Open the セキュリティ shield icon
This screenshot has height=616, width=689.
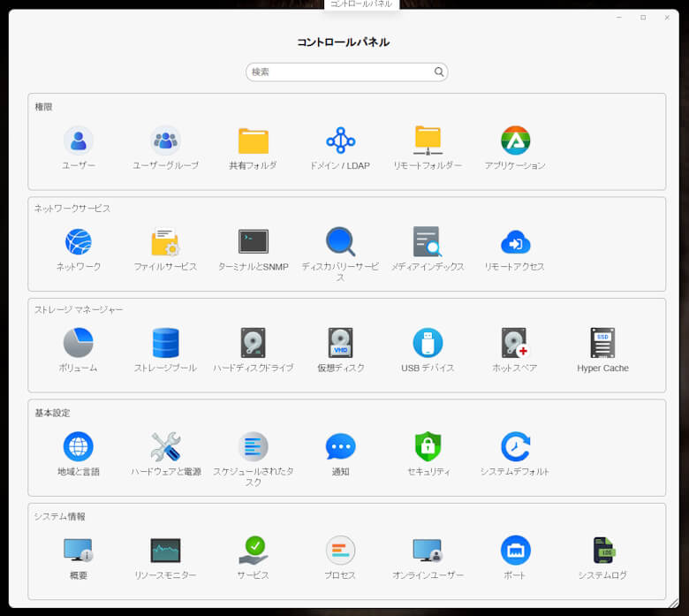click(428, 447)
